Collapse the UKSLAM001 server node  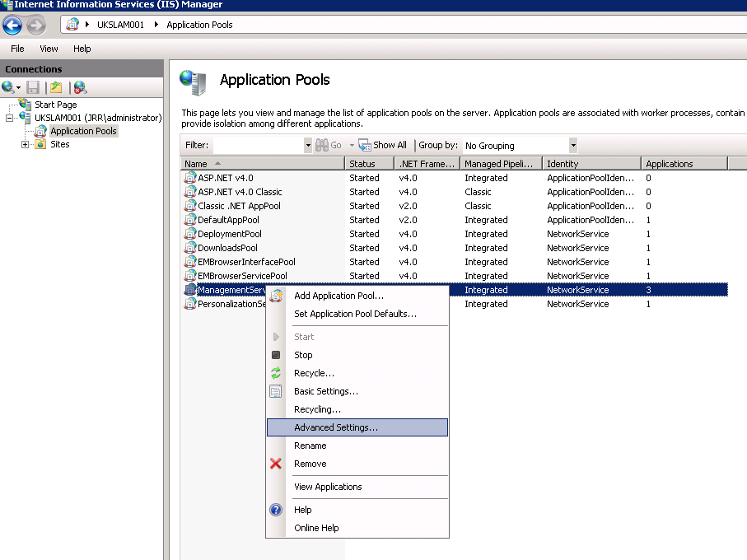click(10, 118)
